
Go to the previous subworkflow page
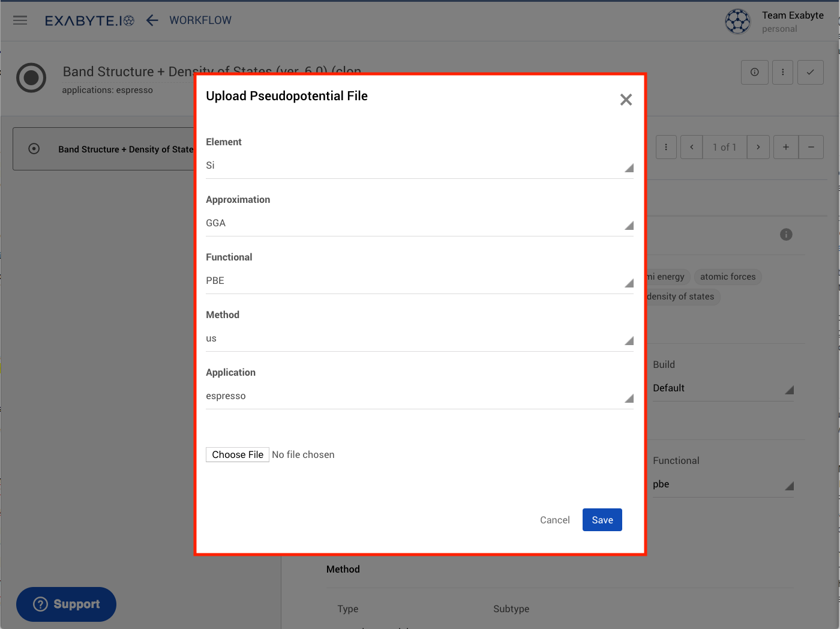click(691, 147)
